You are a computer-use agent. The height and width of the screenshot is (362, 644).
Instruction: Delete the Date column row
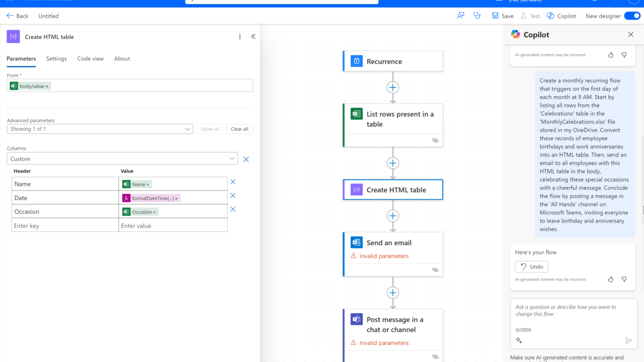click(x=233, y=196)
